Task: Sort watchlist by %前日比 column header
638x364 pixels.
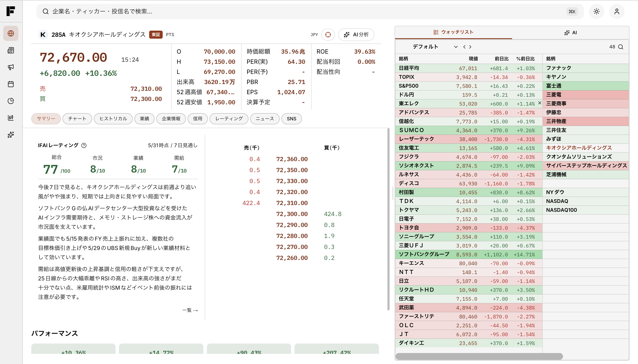Action: pos(525,59)
